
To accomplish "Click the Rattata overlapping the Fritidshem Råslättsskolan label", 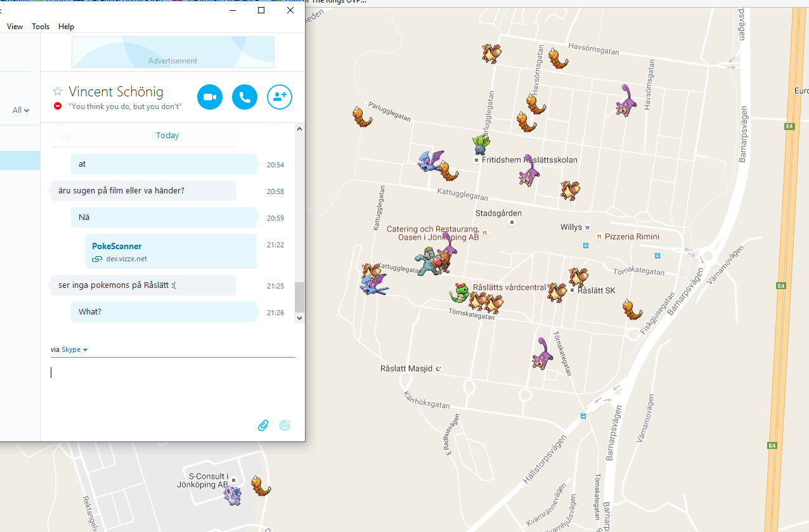I will point(527,171).
